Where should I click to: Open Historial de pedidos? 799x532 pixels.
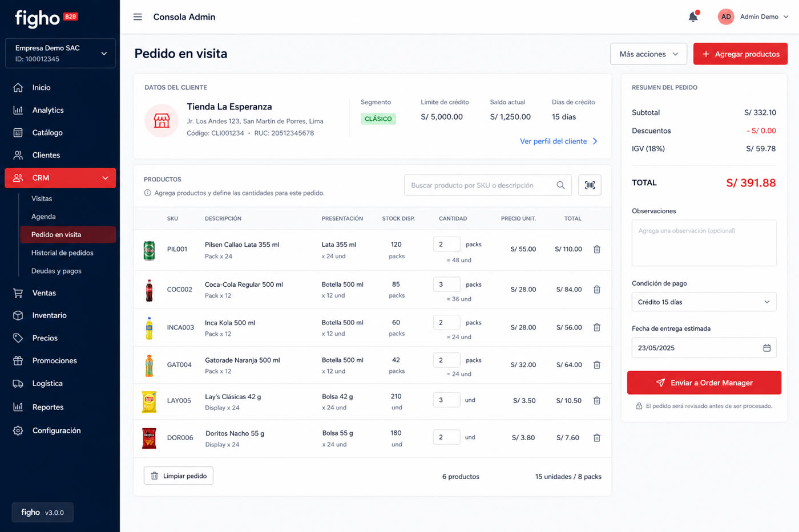62,253
